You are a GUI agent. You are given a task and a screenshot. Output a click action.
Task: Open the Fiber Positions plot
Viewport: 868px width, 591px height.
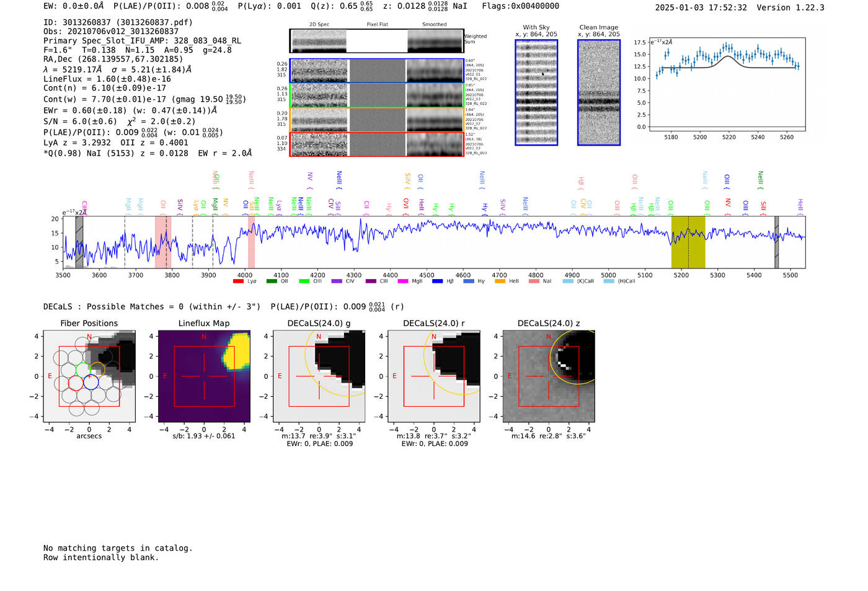(x=89, y=376)
